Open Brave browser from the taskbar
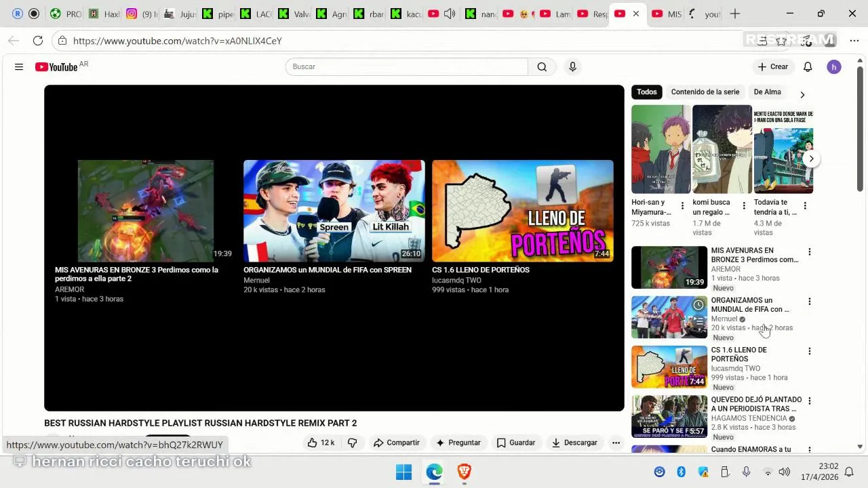 tap(465, 472)
